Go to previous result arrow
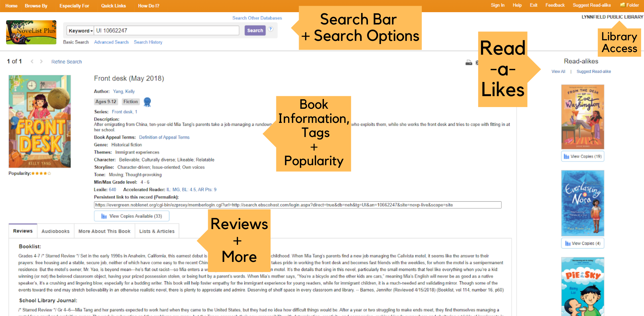644x316 pixels. [x=32, y=61]
